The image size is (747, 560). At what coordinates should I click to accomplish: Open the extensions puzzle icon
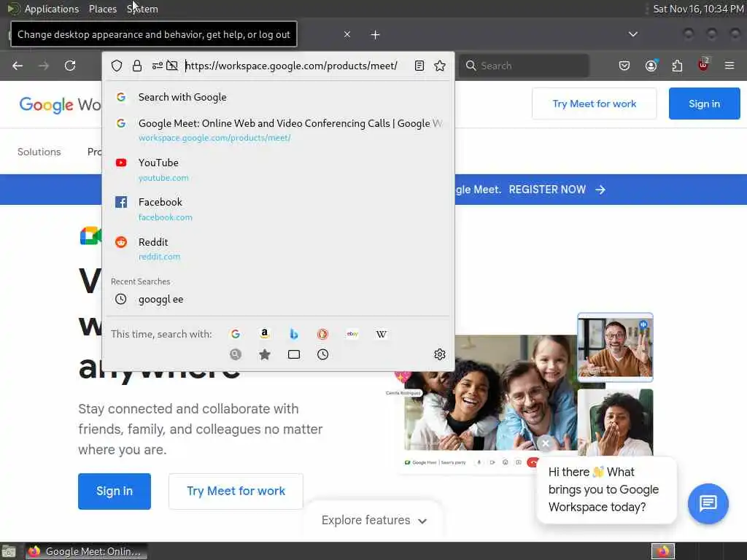coord(677,66)
